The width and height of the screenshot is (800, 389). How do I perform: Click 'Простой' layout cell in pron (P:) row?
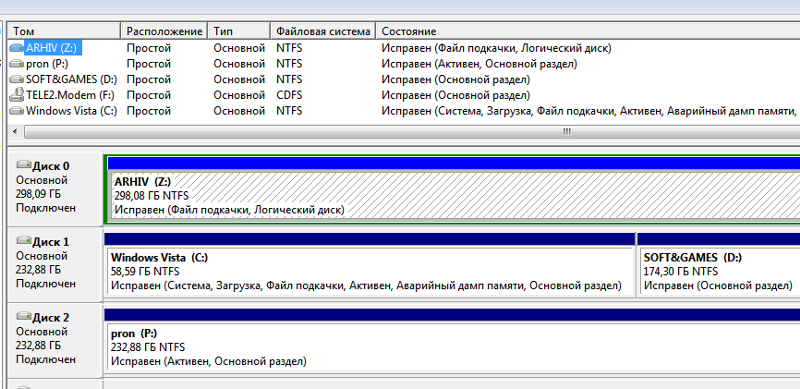pos(149,64)
